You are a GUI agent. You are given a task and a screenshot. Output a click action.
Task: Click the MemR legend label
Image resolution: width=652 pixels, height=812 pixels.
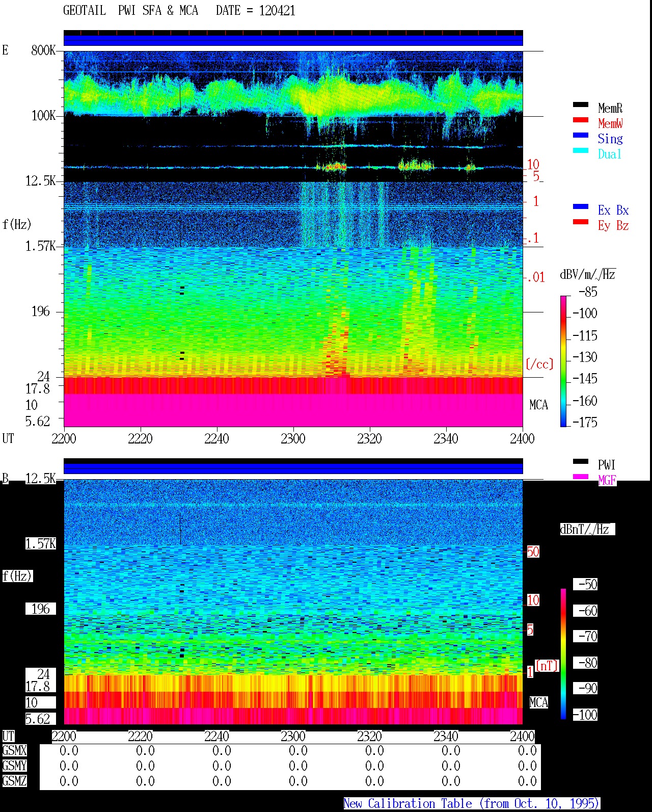[x=610, y=108]
